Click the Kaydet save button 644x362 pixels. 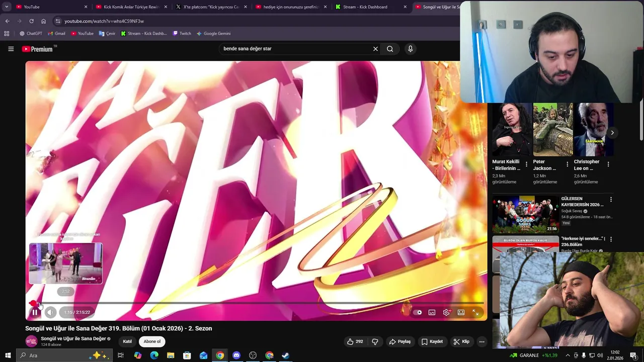tap(432, 341)
